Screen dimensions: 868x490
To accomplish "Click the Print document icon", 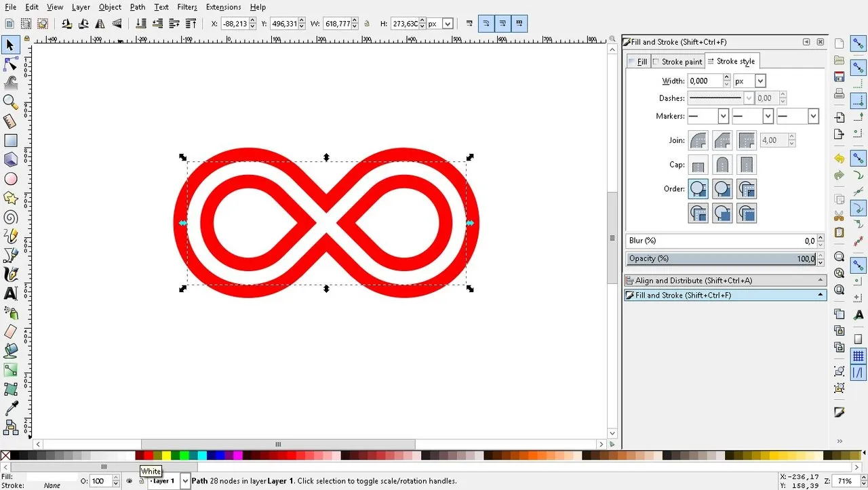I will [839, 94].
